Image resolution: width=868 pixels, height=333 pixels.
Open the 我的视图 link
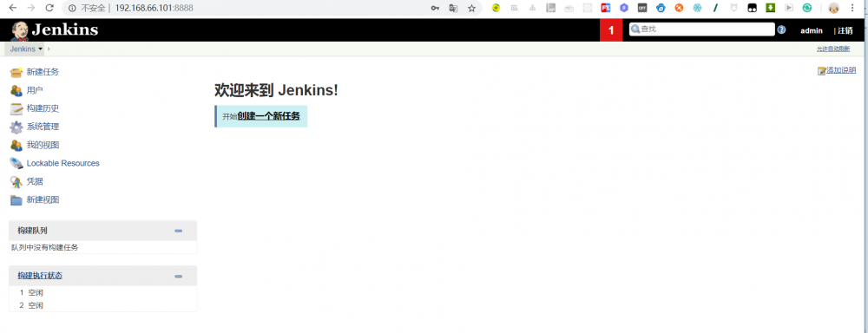point(43,145)
